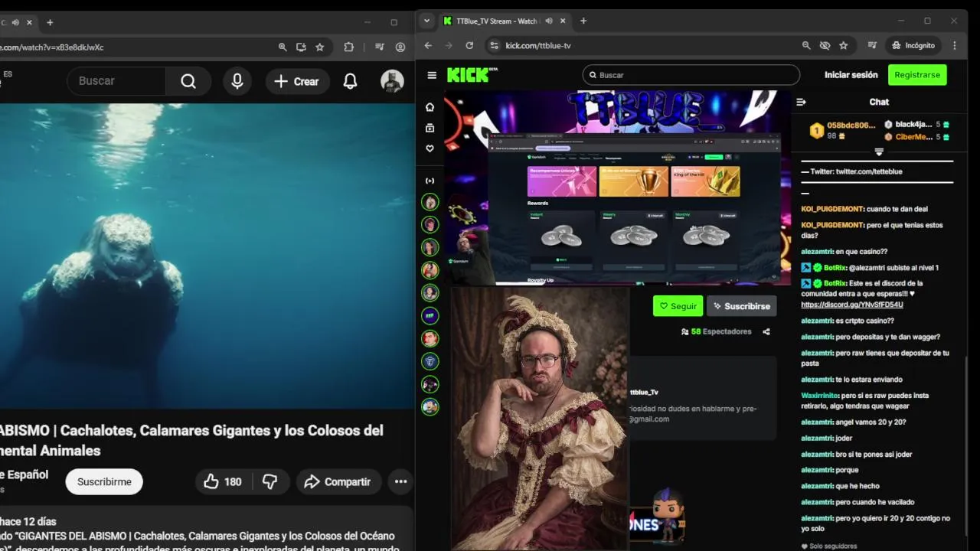Click YouTube Suscribirme button
The width and height of the screenshot is (980, 551).
(104, 481)
